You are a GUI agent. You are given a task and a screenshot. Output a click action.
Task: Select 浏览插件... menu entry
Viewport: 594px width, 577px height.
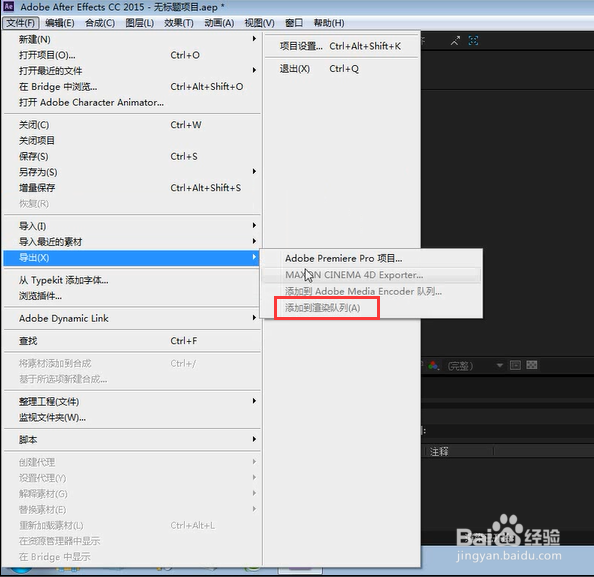pos(132,296)
